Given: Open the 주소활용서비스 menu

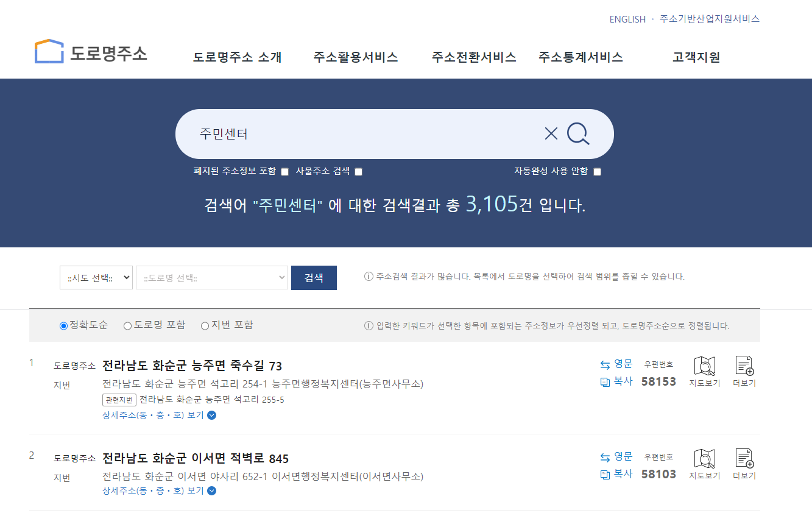Looking at the screenshot, I should pyautogui.click(x=355, y=57).
